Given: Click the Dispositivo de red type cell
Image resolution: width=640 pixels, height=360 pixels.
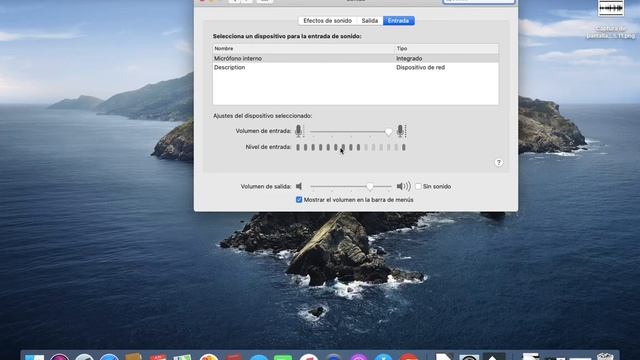Looking at the screenshot, I should [x=420, y=67].
